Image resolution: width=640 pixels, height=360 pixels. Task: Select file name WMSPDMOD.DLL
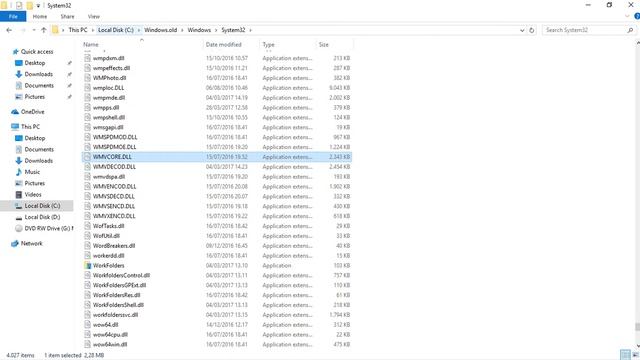click(x=115, y=137)
